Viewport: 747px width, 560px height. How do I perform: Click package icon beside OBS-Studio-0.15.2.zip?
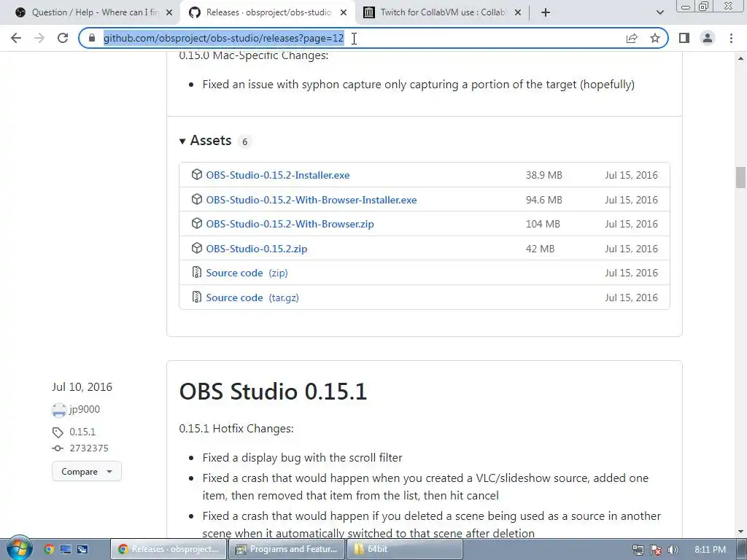[197, 248]
